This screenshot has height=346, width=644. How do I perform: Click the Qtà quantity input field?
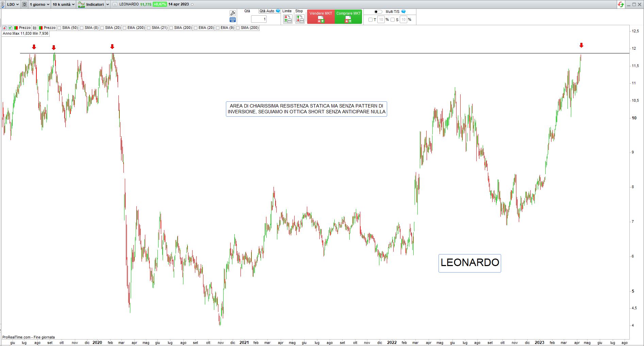tap(259, 19)
